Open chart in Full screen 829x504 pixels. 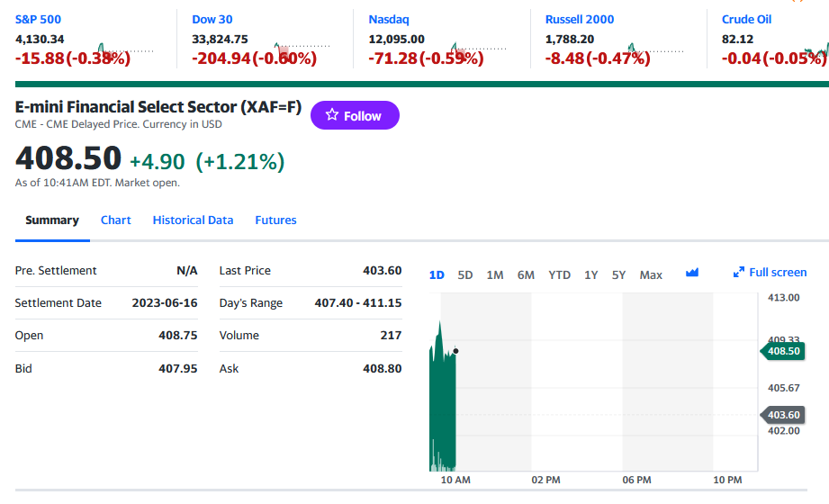tap(770, 273)
